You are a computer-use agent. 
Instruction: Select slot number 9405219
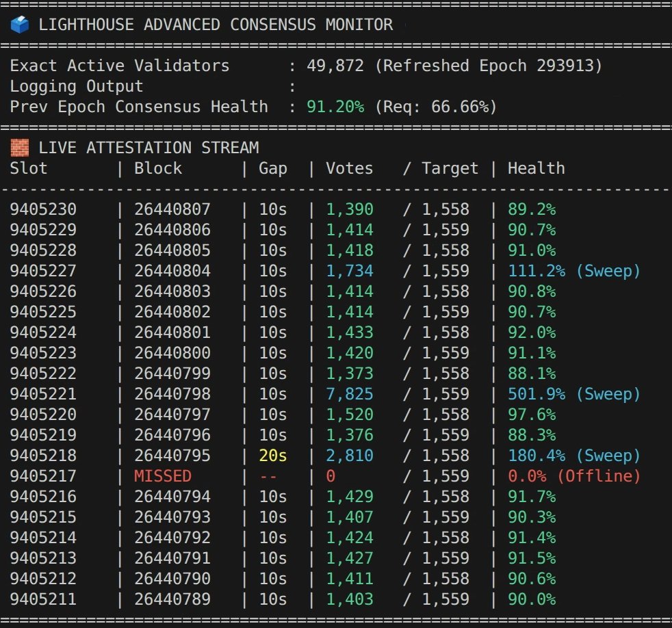(43, 435)
